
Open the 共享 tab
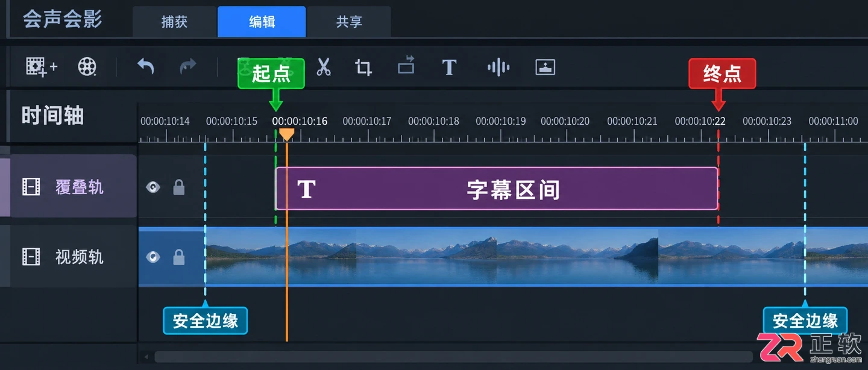[x=349, y=22]
